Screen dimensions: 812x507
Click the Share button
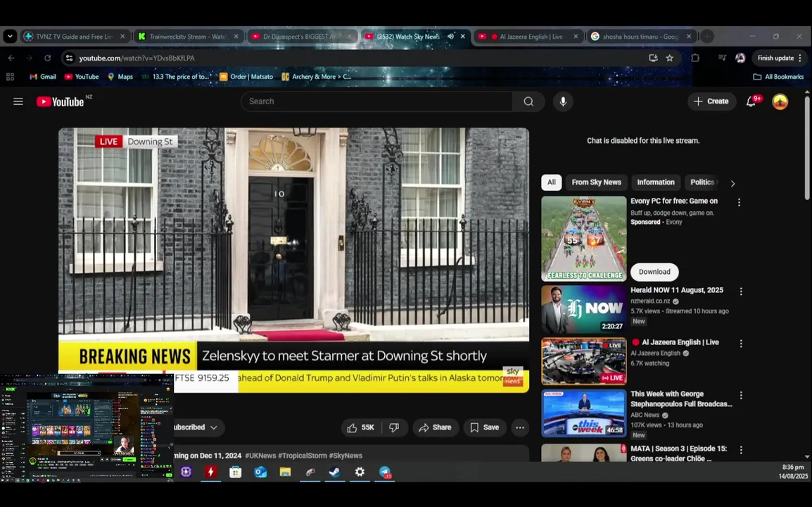tap(436, 427)
